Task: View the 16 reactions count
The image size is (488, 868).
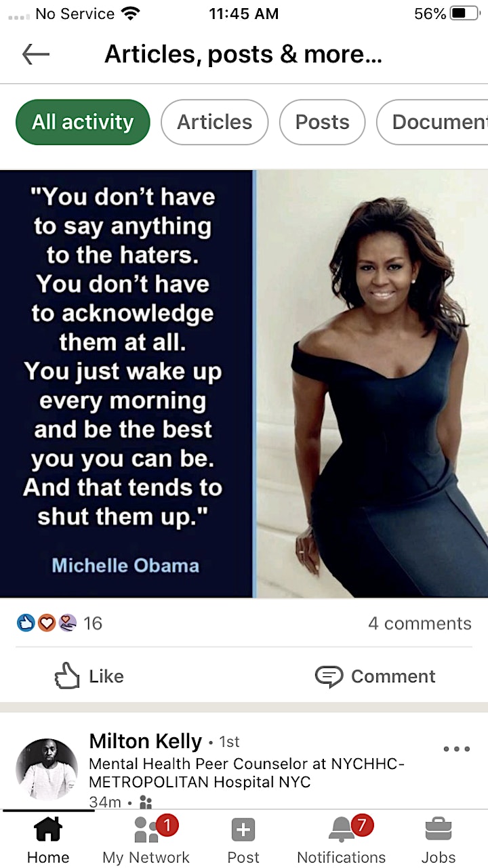Action: 93,623
